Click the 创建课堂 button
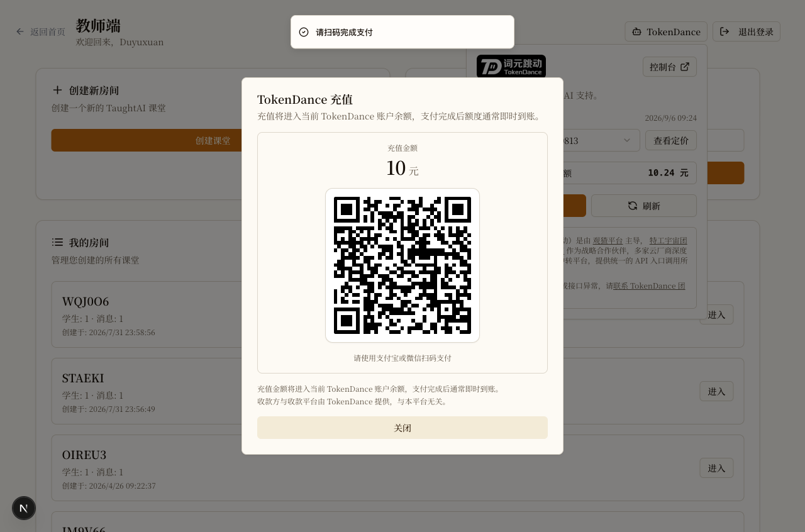Image resolution: width=805 pixels, height=532 pixels. [213, 140]
